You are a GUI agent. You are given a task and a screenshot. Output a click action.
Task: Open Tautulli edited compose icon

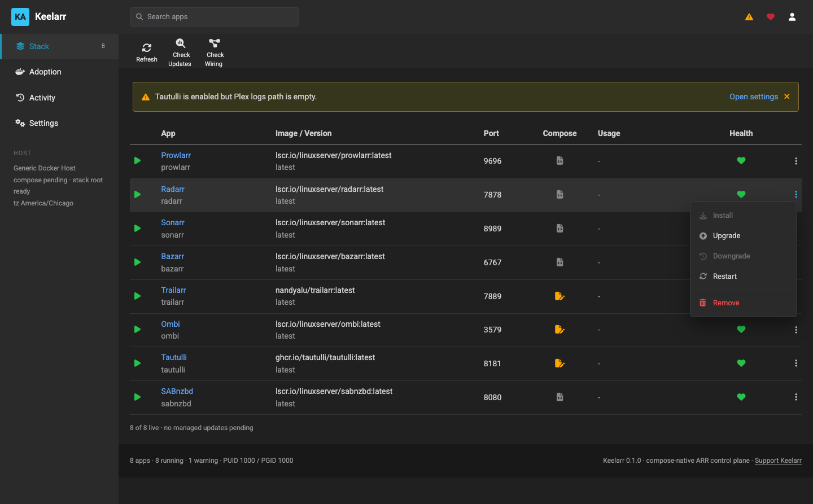[560, 363]
